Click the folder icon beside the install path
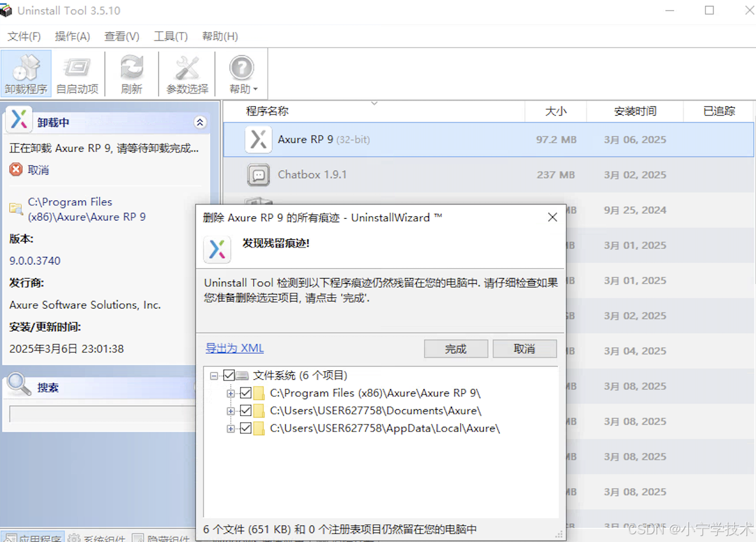The width and height of the screenshot is (756, 542). [x=16, y=208]
